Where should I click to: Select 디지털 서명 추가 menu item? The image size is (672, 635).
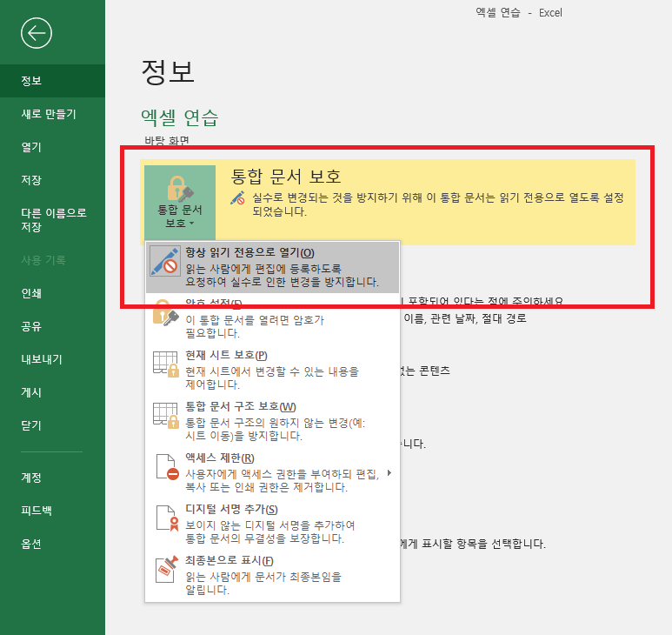273,524
